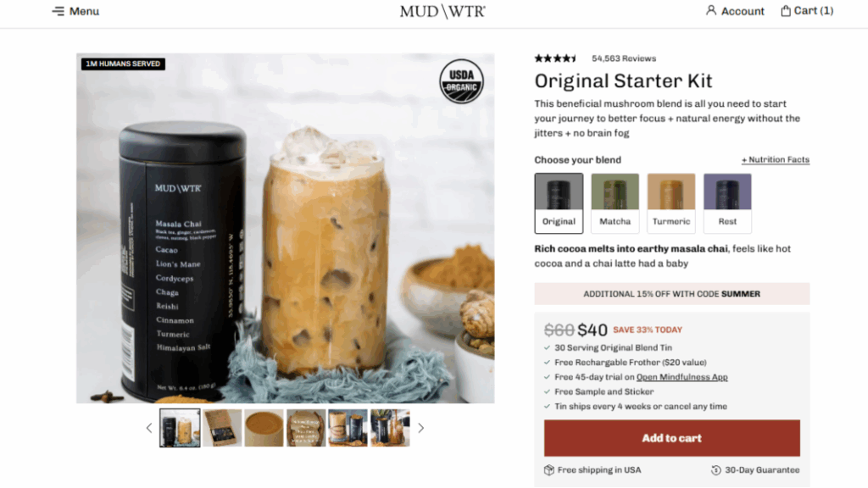Click the 30-Day Guarantee clock icon
This screenshot has width=868, height=488.
tap(715, 469)
